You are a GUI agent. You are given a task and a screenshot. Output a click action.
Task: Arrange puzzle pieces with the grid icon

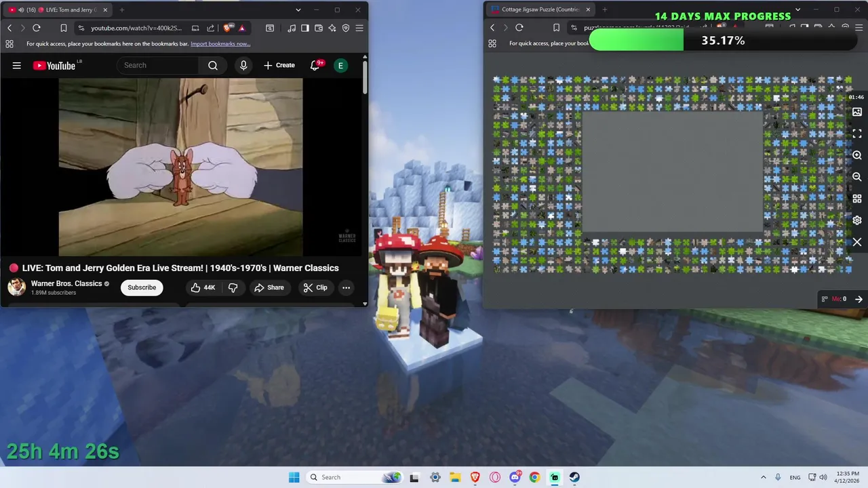(x=857, y=199)
